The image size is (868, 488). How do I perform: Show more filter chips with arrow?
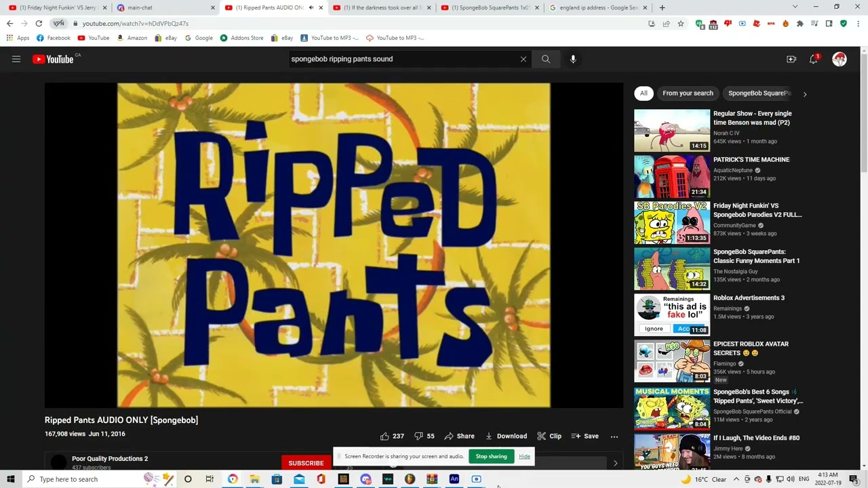(x=805, y=94)
